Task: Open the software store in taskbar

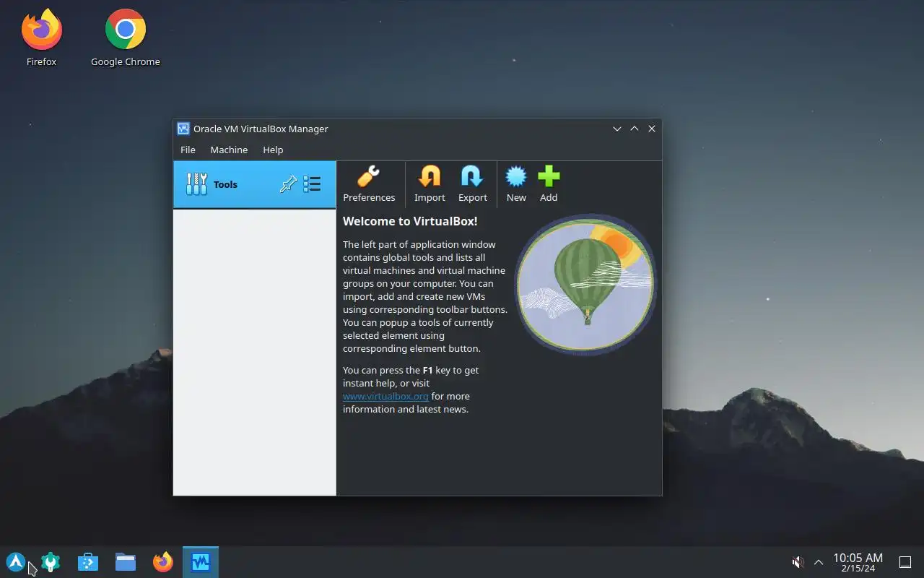Action: click(88, 561)
